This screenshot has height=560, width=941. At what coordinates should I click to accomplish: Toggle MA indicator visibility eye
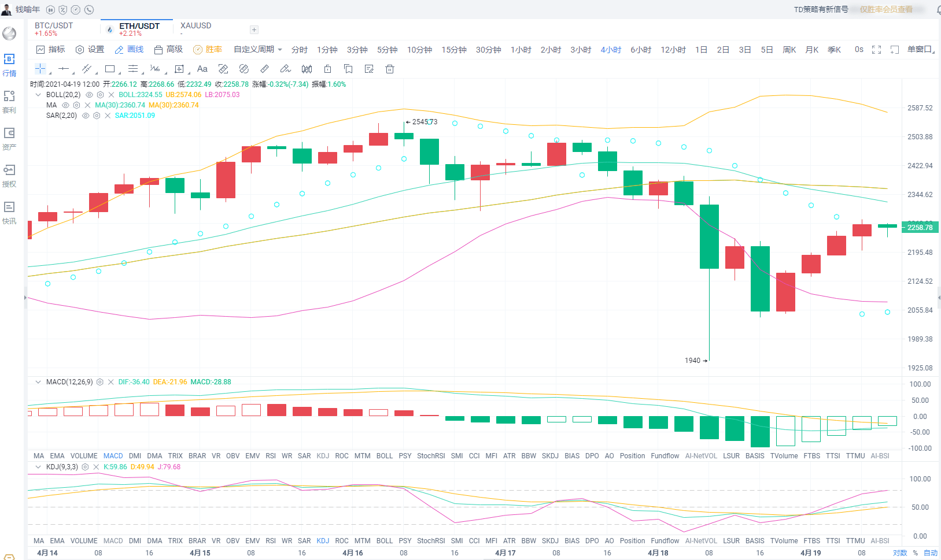[x=65, y=105]
